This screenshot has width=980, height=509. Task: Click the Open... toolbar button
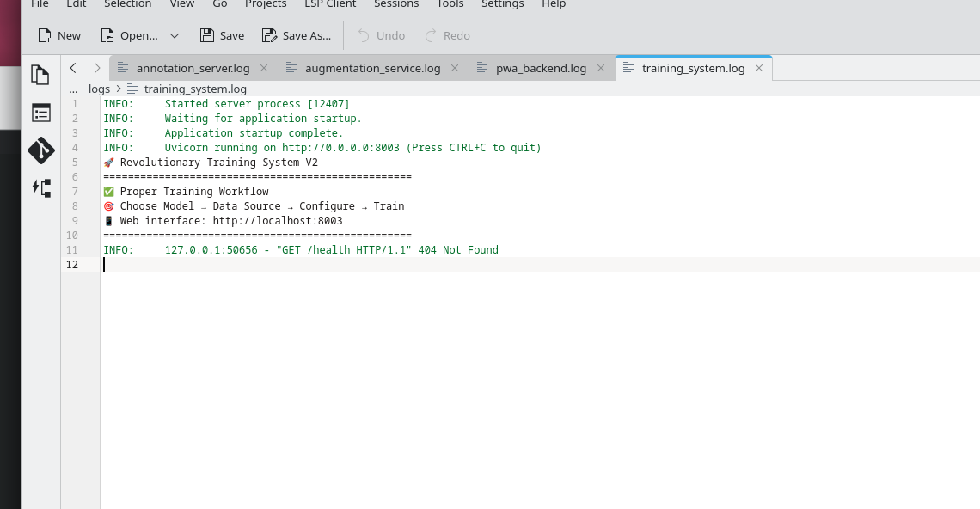pyautogui.click(x=129, y=35)
